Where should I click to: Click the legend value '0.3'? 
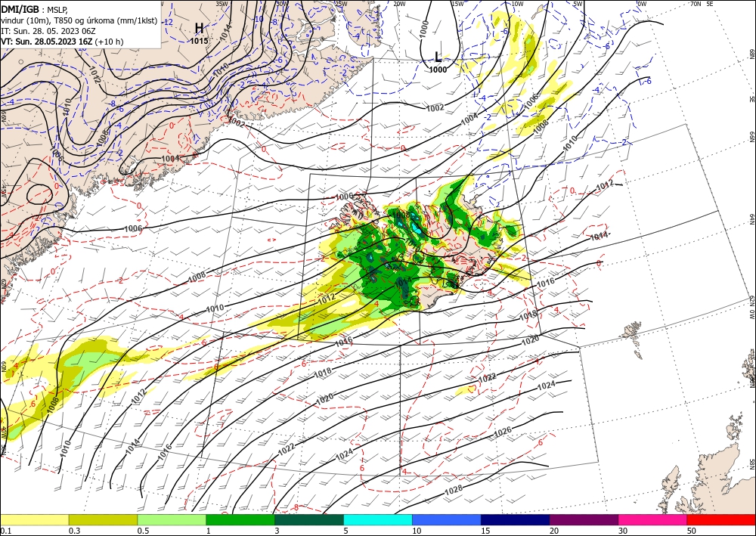pyautogui.click(x=74, y=531)
